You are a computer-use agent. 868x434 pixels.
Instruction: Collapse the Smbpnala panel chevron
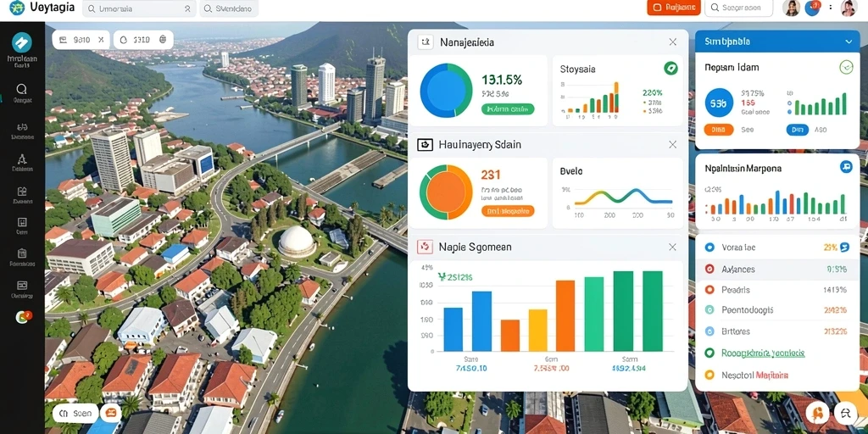coord(849,42)
